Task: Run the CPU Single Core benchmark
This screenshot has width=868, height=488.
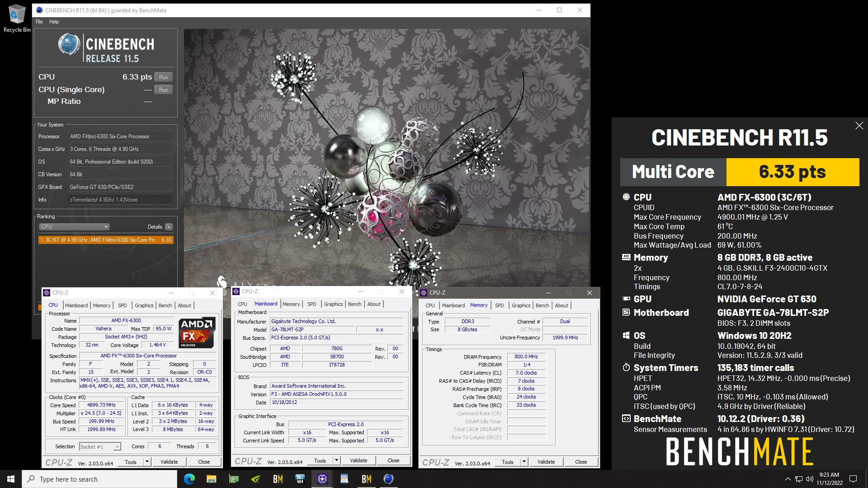Action: 164,90
